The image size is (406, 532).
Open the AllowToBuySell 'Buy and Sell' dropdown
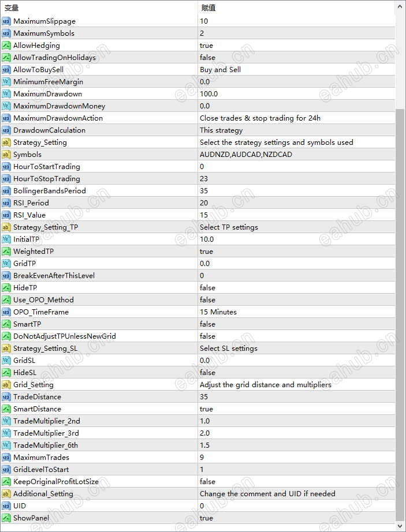[x=220, y=70]
